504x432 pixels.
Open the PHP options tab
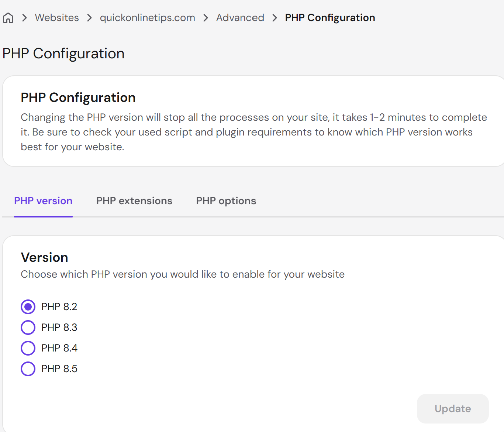226,201
